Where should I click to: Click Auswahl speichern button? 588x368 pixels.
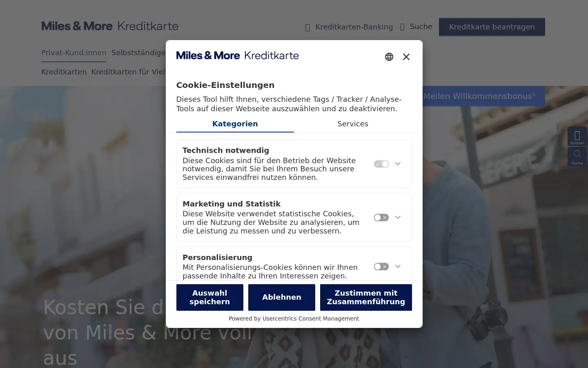click(210, 297)
